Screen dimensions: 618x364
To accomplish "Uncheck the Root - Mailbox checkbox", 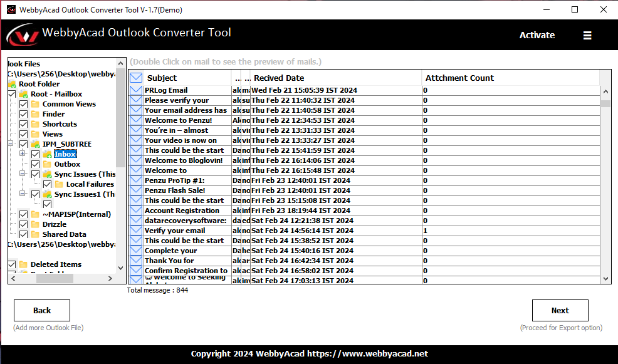I will pyautogui.click(x=12, y=94).
